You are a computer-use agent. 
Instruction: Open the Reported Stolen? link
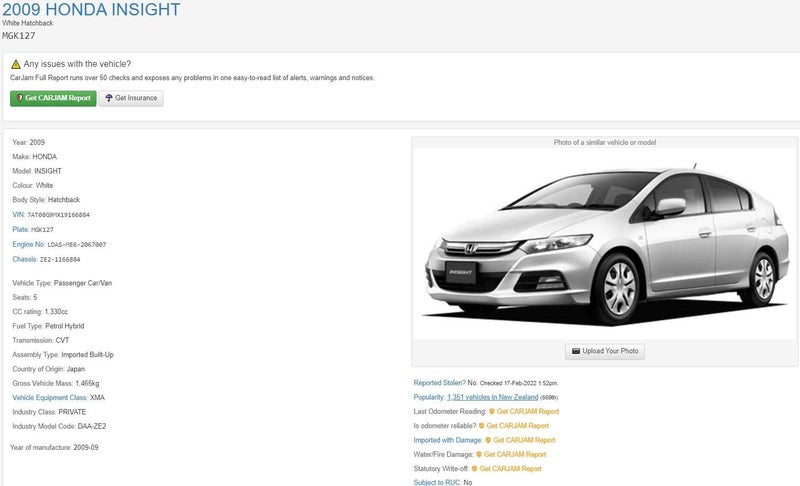click(x=439, y=383)
